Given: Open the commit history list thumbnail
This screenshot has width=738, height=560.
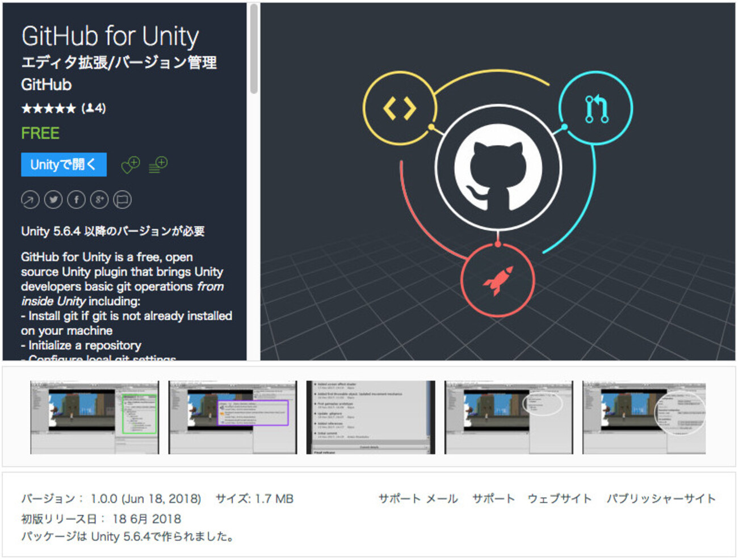Looking at the screenshot, I should (371, 417).
